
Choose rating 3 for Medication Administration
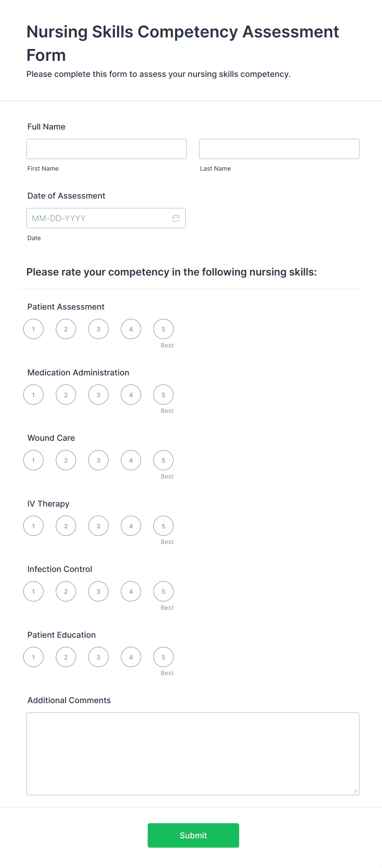click(x=98, y=394)
